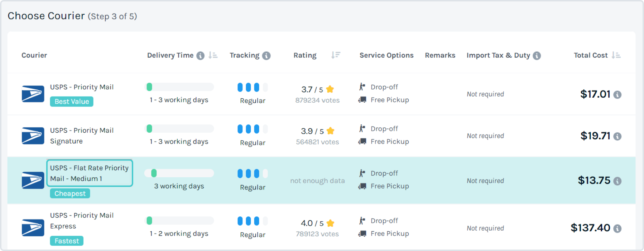Click the 'not enough data' rating text

coord(317,181)
